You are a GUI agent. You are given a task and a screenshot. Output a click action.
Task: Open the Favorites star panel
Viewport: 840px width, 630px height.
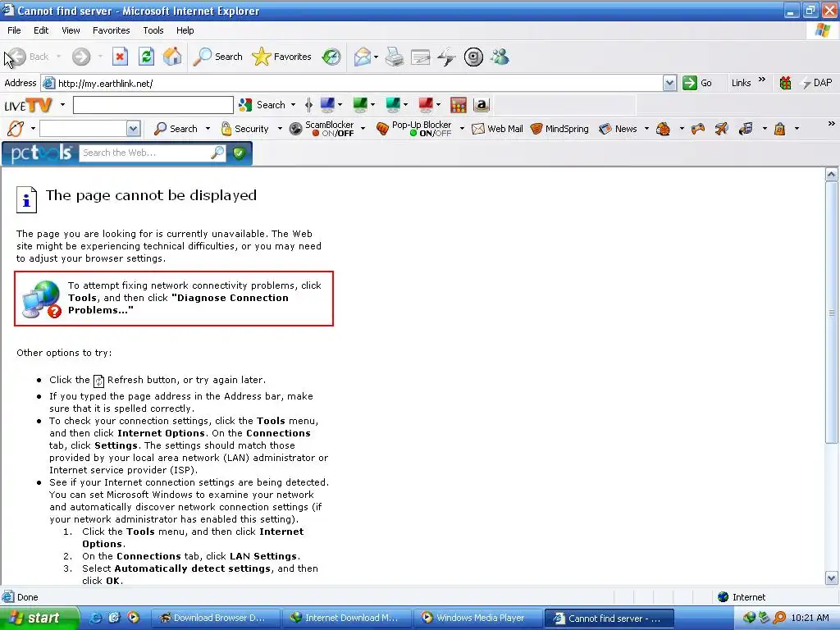click(x=282, y=57)
